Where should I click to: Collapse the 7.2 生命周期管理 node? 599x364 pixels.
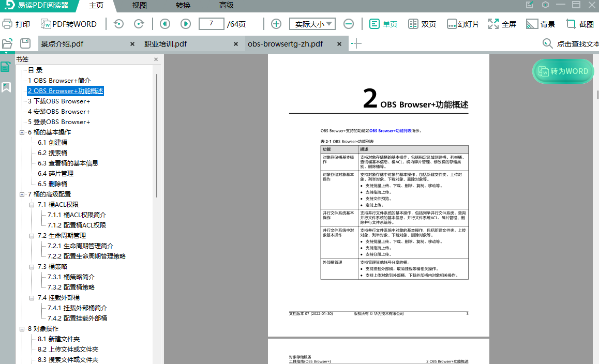point(32,236)
